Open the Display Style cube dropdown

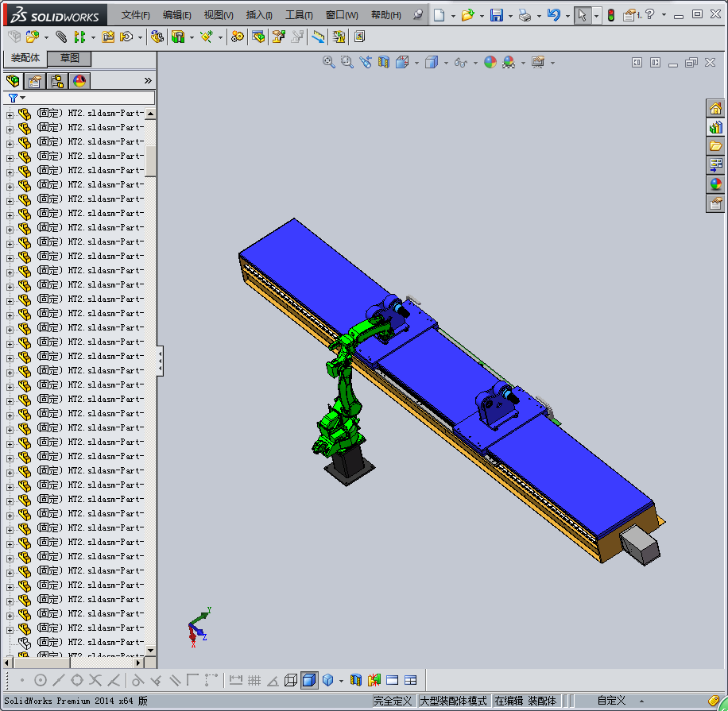[x=446, y=63]
